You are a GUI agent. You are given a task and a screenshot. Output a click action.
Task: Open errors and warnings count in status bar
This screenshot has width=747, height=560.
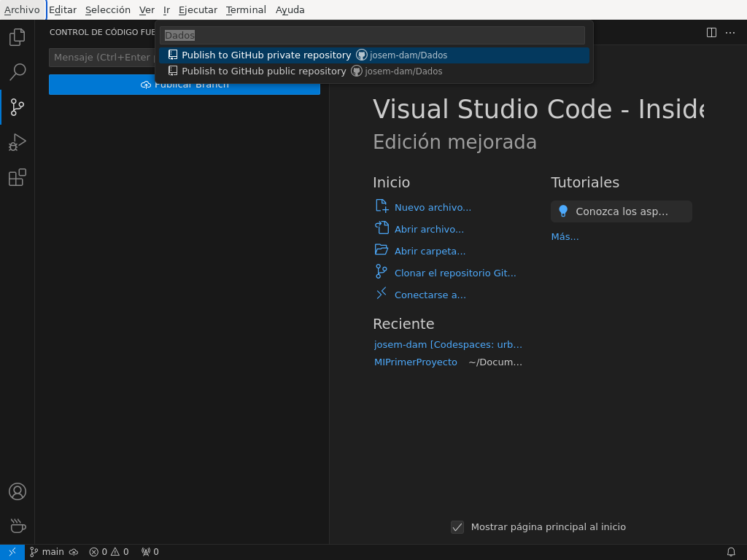click(109, 552)
